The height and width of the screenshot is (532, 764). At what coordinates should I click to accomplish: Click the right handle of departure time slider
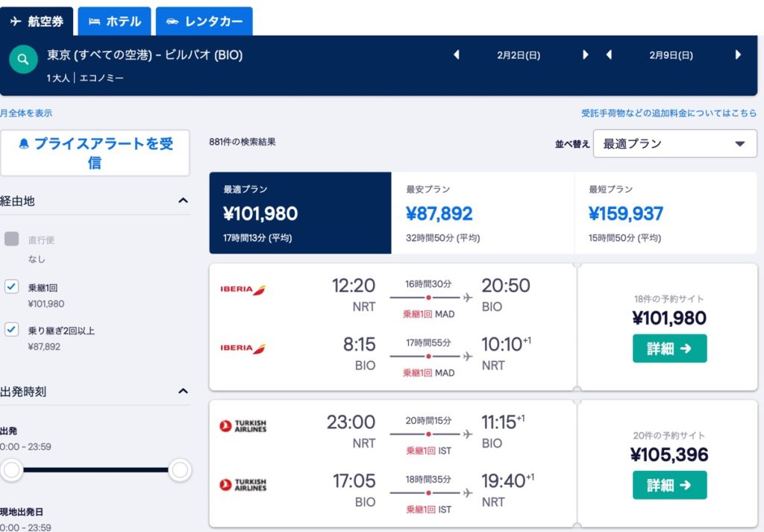(180, 470)
